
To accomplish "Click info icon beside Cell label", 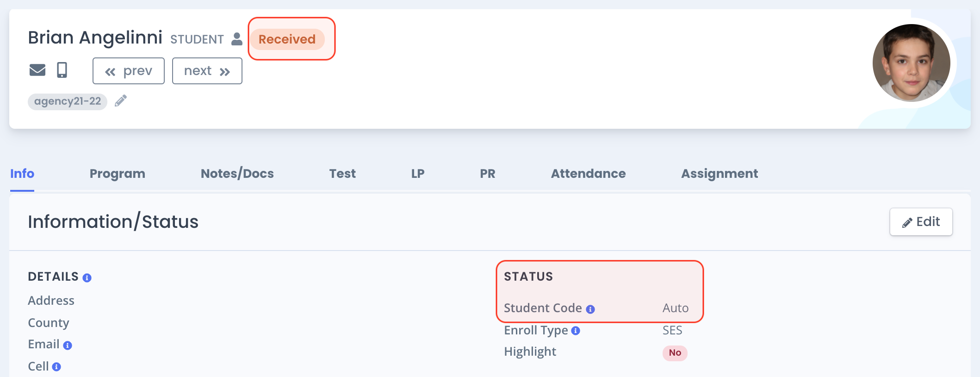I will [x=56, y=367].
